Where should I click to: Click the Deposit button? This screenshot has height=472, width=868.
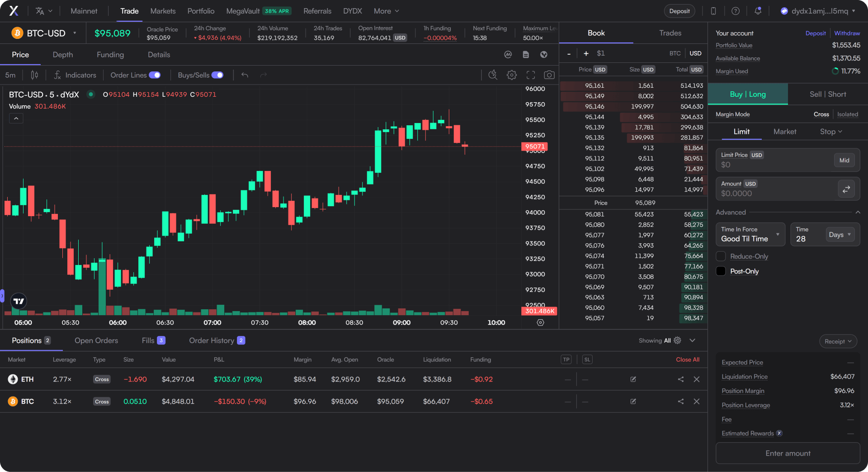tap(679, 11)
